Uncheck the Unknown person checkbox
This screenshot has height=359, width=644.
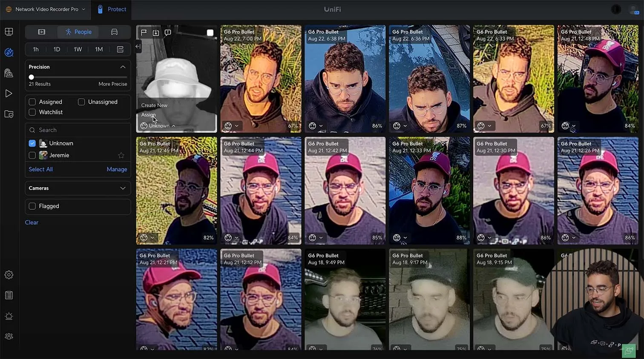(32, 143)
